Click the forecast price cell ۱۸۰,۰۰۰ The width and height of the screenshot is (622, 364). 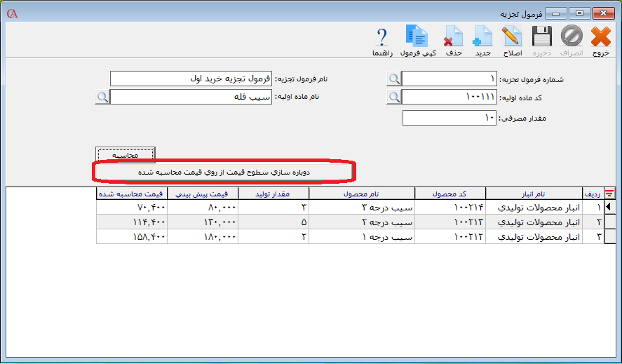[202, 237]
